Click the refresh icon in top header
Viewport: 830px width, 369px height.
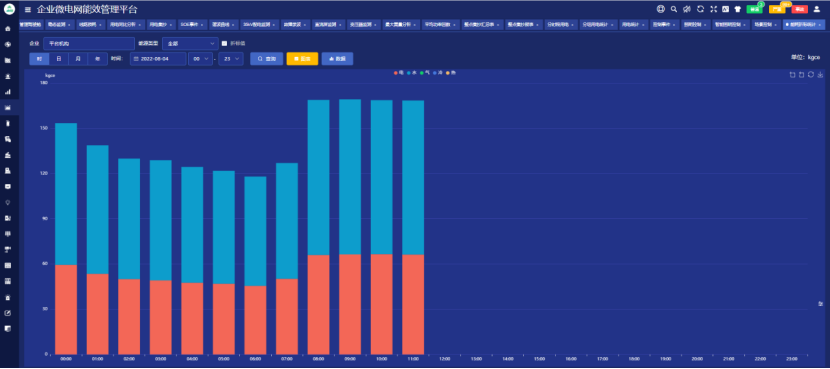[x=700, y=9]
